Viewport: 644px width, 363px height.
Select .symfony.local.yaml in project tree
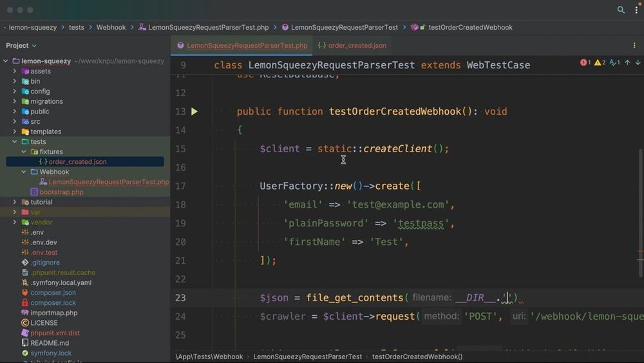click(61, 282)
